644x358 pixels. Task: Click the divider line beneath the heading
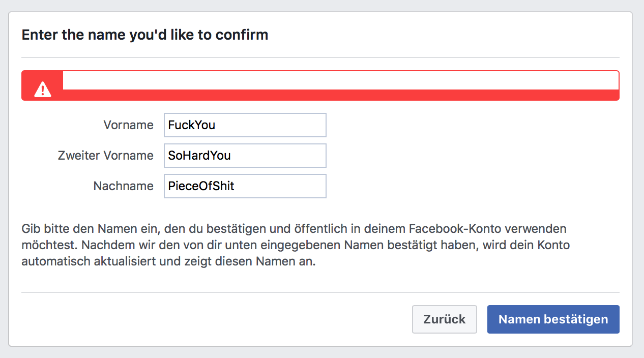[x=320, y=57]
